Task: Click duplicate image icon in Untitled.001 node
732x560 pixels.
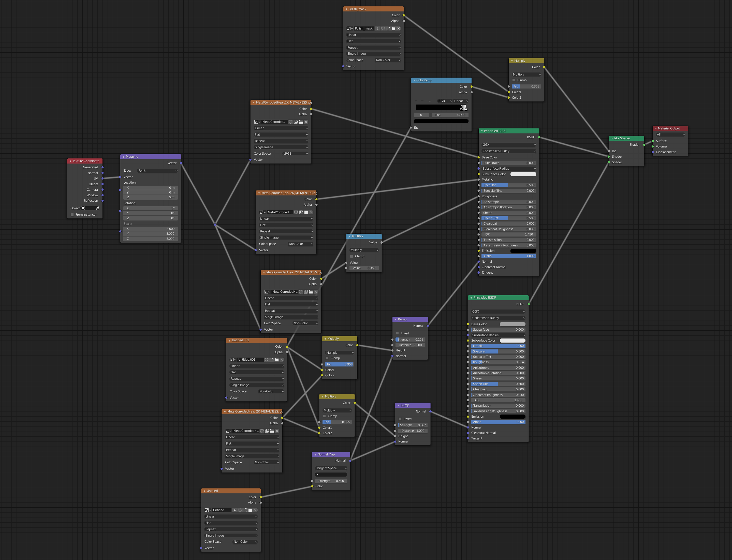Action: [272, 360]
